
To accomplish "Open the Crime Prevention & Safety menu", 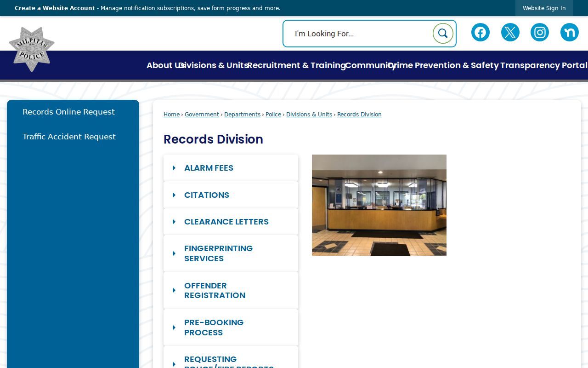I will tap(443, 65).
